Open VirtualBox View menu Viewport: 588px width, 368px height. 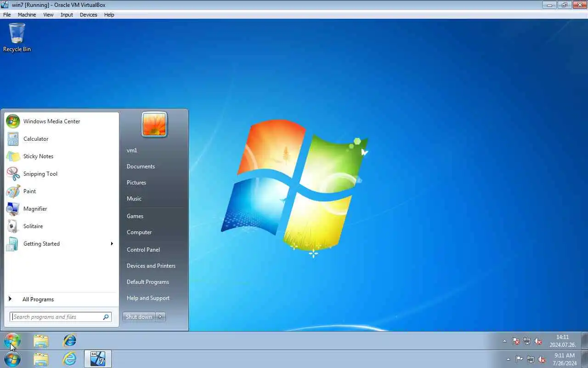pos(48,15)
